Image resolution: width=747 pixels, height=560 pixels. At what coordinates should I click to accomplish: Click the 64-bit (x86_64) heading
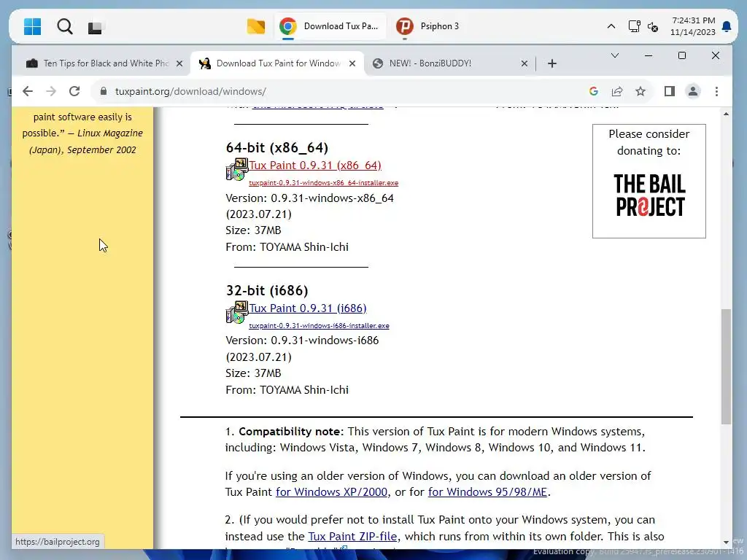tap(277, 147)
